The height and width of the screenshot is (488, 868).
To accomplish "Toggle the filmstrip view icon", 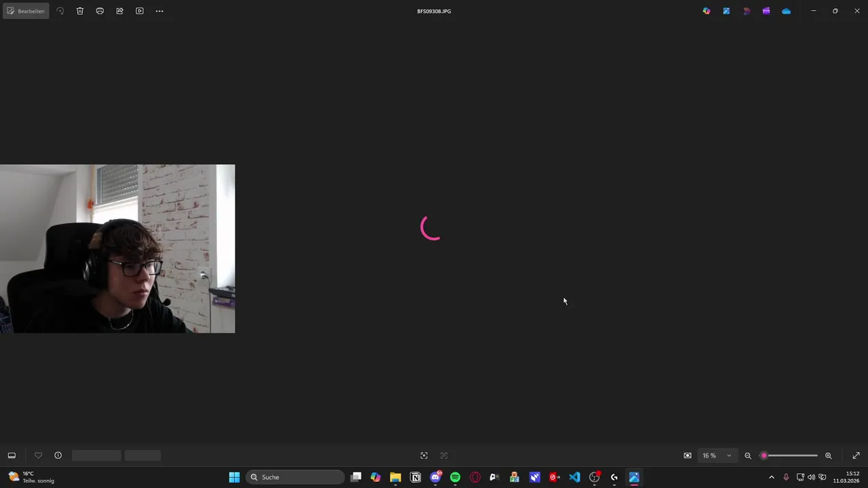I will [12, 455].
